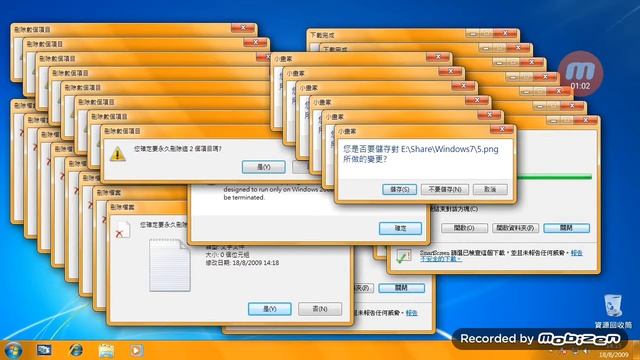The width and height of the screenshot is (640, 360).
Task: Choose 不要儲存(N) in the Paint dialog
Action: tap(444, 189)
